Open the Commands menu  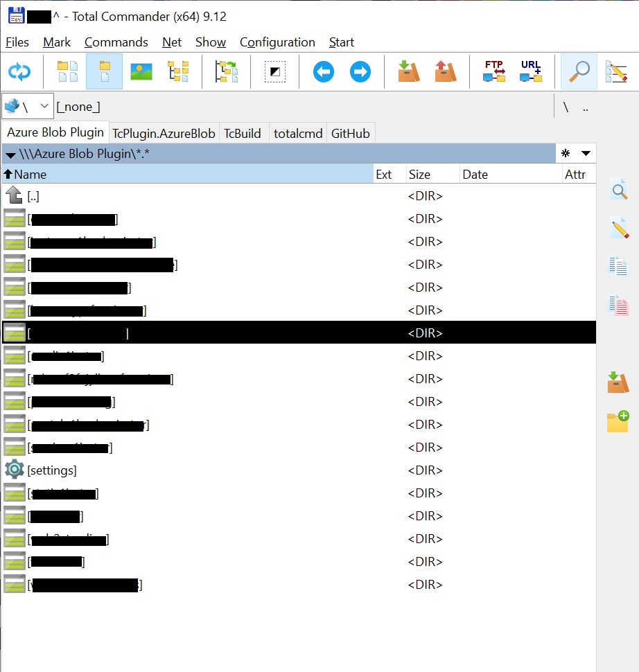(116, 42)
